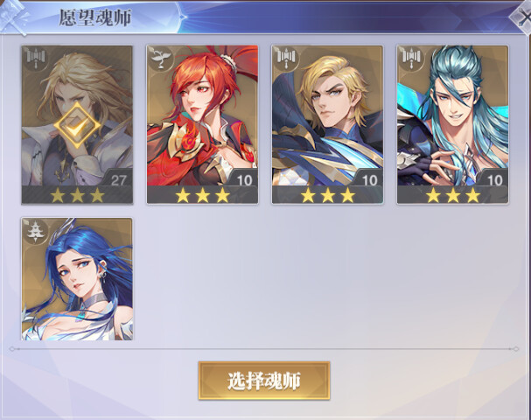531x420 pixels.
Task: Select the teal long-haired soul master card
Action: click(453, 124)
